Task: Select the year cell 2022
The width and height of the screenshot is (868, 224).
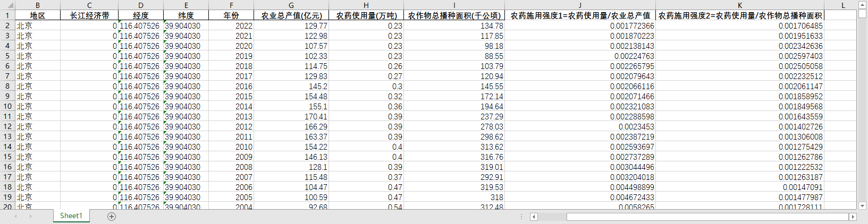Action: pos(231,25)
